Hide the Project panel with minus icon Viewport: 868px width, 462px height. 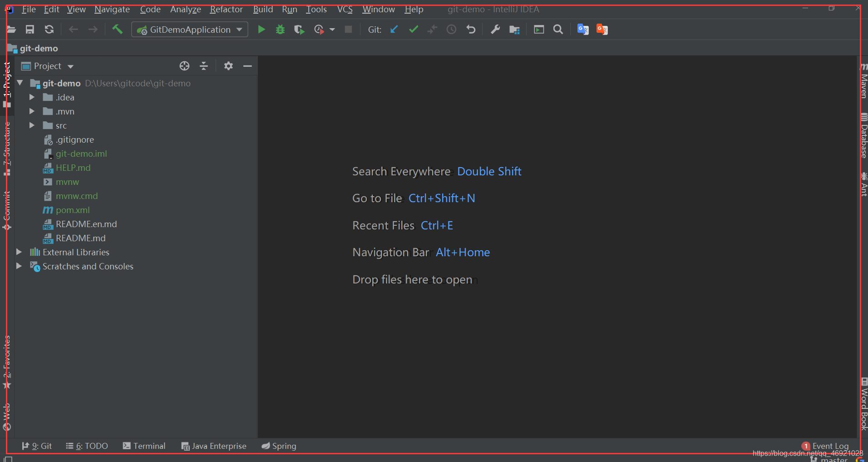click(247, 66)
